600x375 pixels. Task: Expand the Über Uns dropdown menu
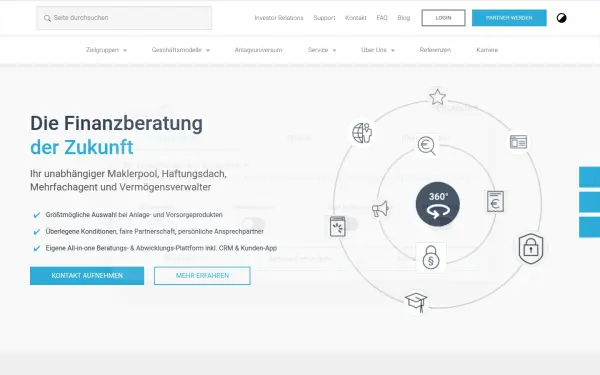(378, 50)
